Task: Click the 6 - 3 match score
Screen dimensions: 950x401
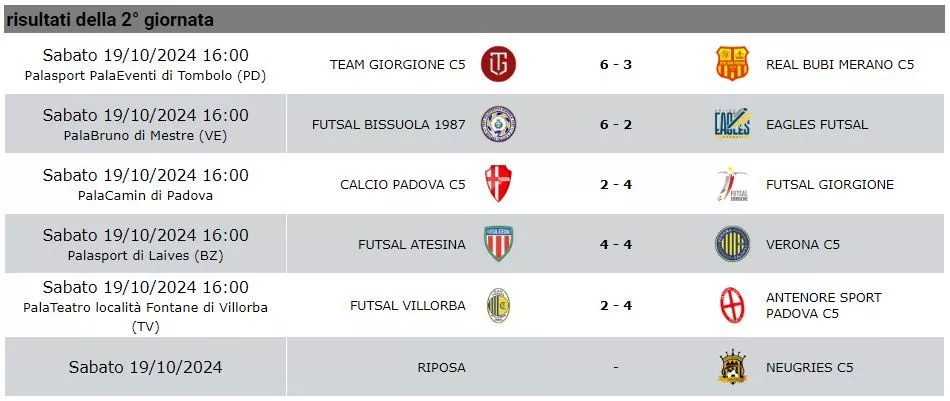Action: [616, 64]
